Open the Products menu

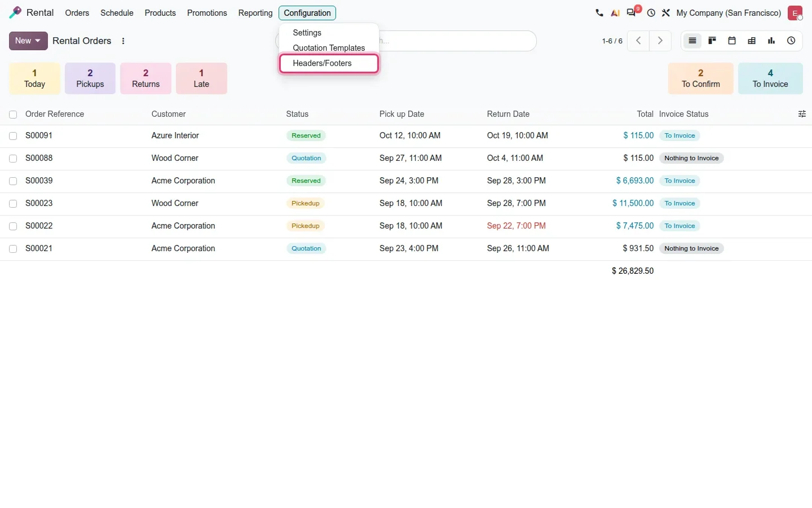[x=160, y=13]
